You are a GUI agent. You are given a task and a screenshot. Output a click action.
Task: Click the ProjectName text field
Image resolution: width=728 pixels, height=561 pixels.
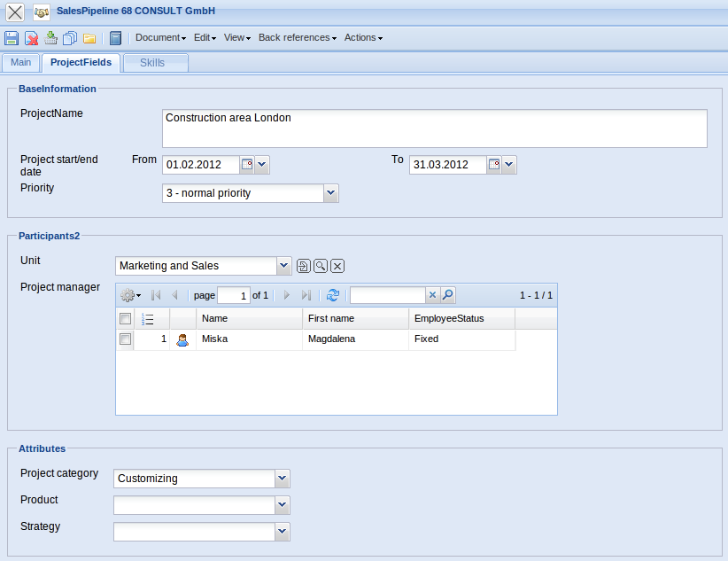click(x=434, y=129)
